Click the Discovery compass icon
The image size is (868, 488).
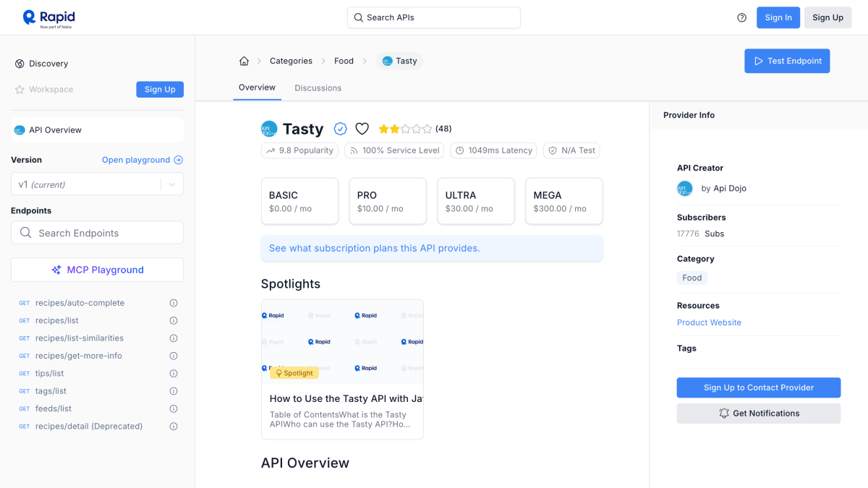(x=20, y=64)
